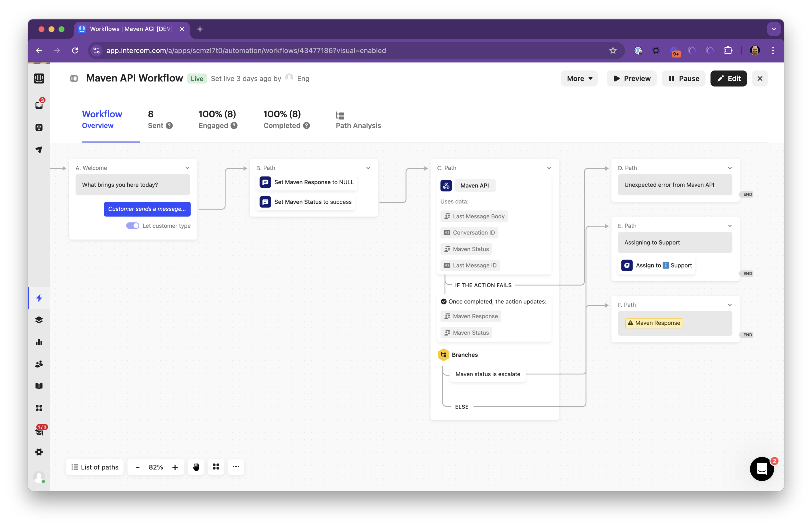
Task: Open the canvas overflow menu with three dots
Action: pos(236,467)
